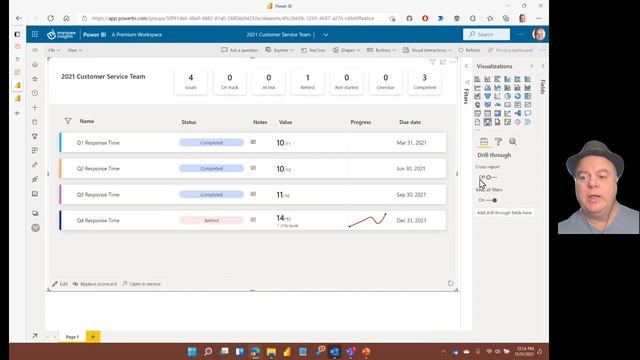Switch to Page 1 tab
640x360 pixels.
(x=72, y=337)
